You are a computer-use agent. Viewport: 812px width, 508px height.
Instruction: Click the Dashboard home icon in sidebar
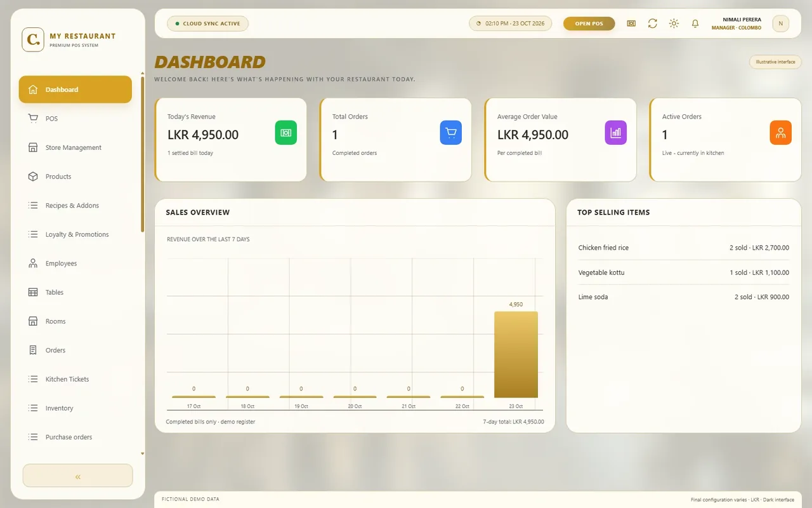click(33, 90)
